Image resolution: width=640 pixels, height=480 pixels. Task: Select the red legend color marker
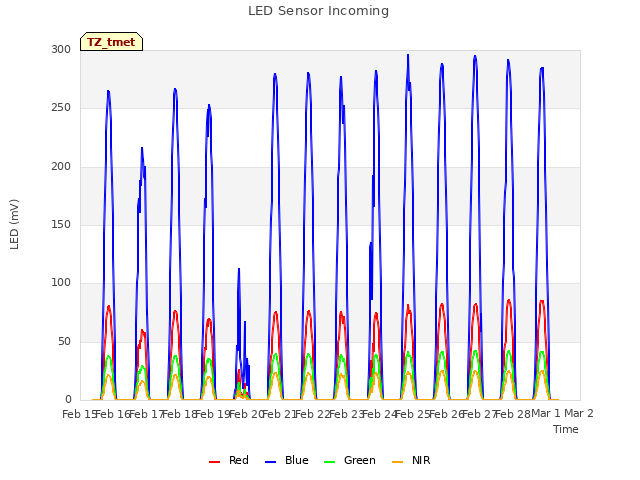(214, 462)
